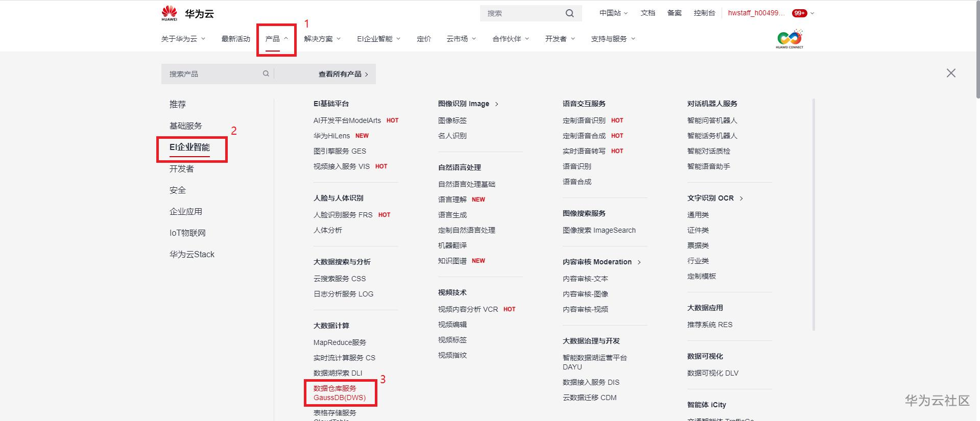
Task: Select 企业应用 category in sidebar
Action: pos(186,211)
